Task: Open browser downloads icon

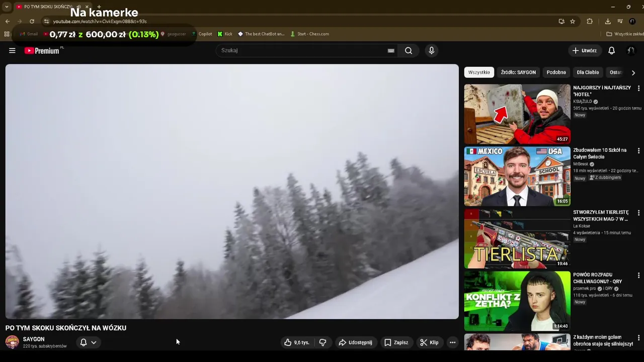Action: coord(608,21)
